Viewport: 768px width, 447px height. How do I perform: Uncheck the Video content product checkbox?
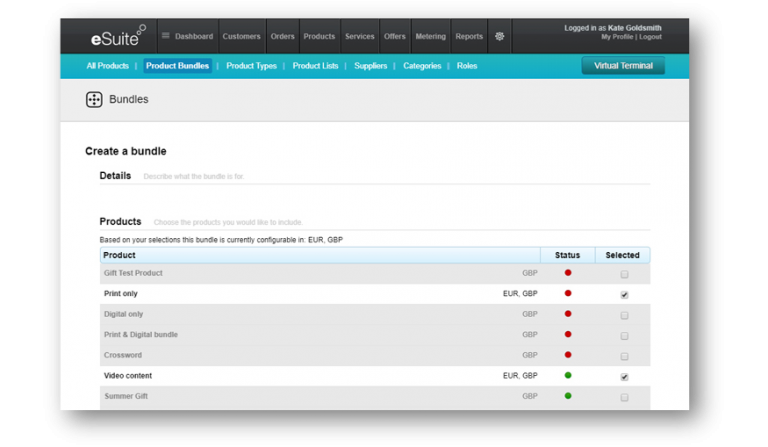(624, 377)
